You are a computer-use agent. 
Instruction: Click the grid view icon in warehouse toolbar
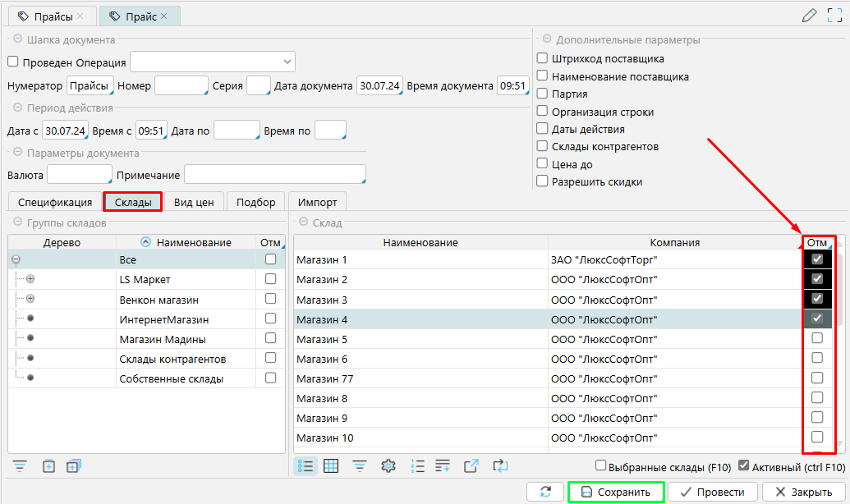pos(331,465)
